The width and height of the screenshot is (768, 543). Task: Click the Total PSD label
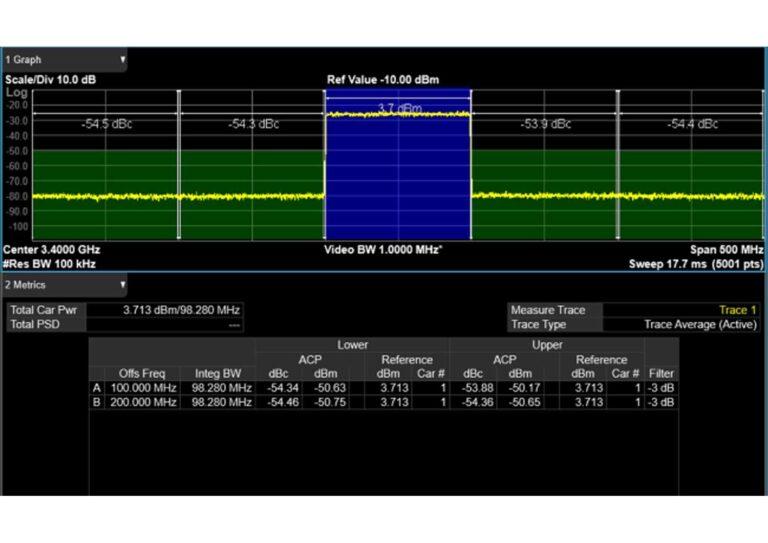[35, 325]
